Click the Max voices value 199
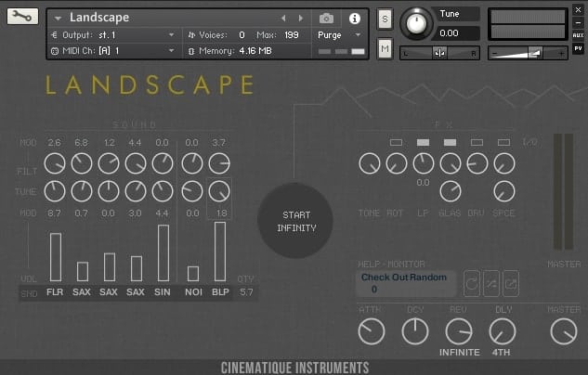Viewport: 588px width, 375px height. click(x=292, y=35)
